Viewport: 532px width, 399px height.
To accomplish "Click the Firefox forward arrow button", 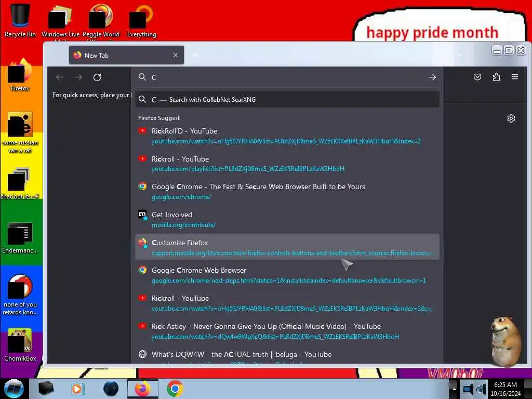I will (x=78, y=77).
